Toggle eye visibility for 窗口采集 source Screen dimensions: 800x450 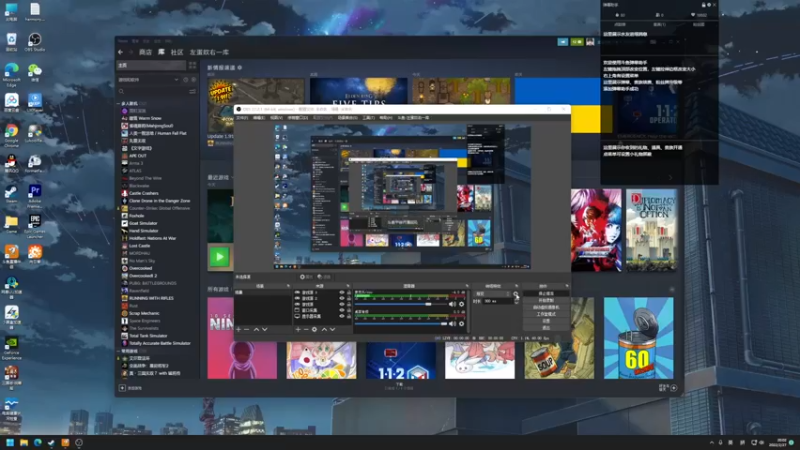point(342,310)
